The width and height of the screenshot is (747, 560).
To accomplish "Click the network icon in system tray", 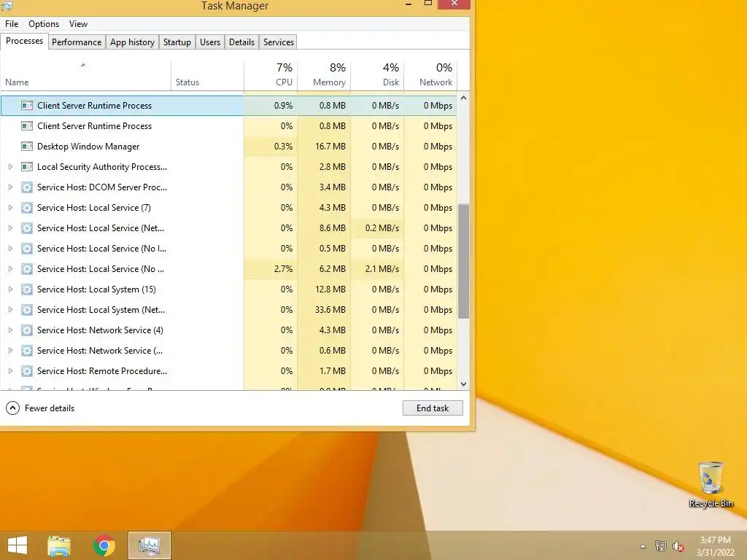I will click(660, 546).
